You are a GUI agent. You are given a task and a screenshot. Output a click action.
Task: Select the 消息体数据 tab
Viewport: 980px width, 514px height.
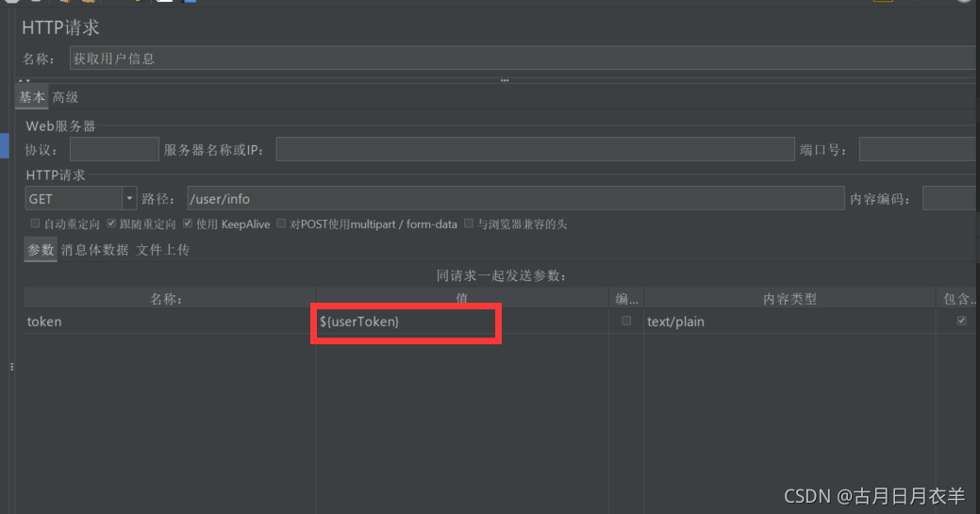[95, 250]
